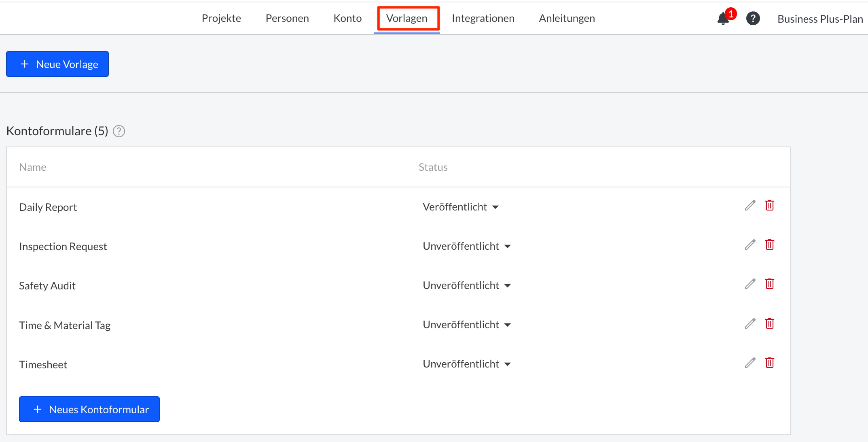Delete the Daily Report form
Screen dimensions: 868x442
769,206
